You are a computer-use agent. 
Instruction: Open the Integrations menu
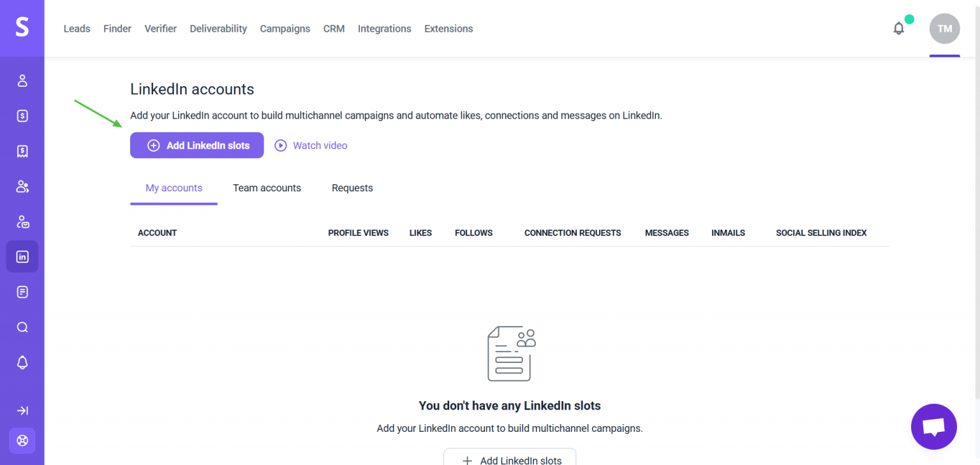tap(385, 29)
